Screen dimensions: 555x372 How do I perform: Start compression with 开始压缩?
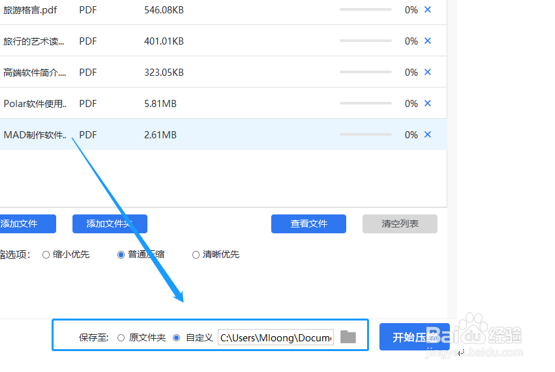[414, 337]
